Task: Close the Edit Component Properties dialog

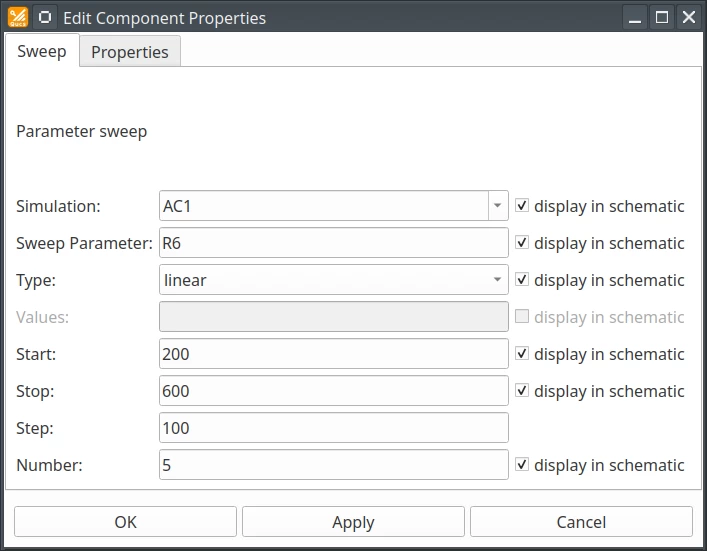Action: [x=689, y=18]
